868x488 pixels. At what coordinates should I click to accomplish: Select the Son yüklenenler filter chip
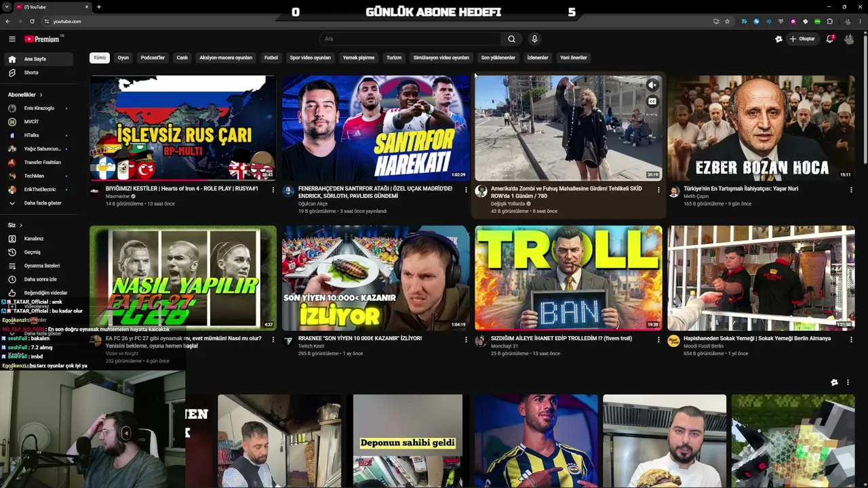[498, 58]
